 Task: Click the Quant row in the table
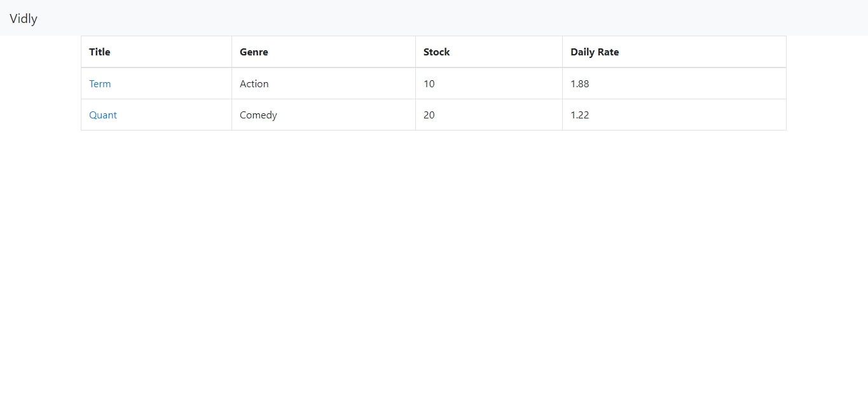click(434, 115)
